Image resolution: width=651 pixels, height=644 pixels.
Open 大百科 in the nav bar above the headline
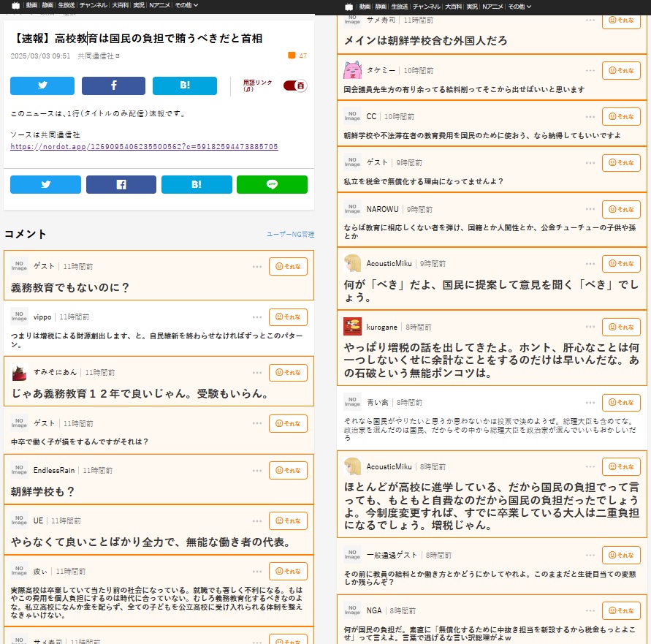pyautogui.click(x=121, y=5)
